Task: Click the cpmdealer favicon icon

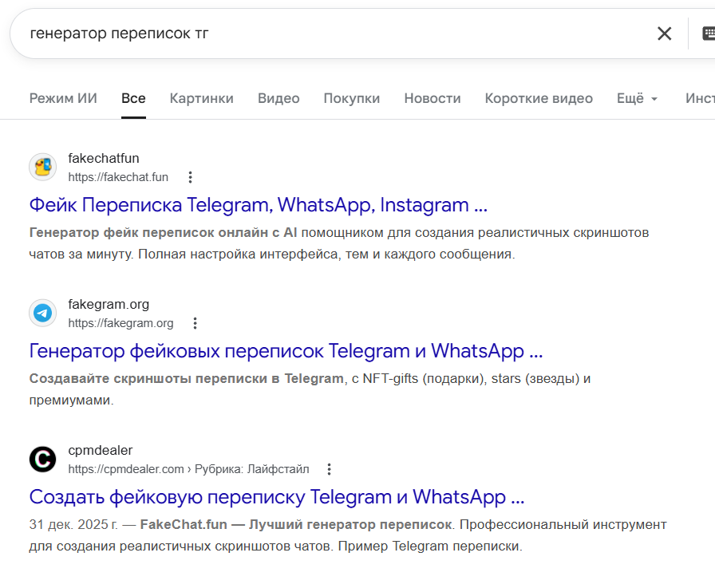Action: [43, 459]
